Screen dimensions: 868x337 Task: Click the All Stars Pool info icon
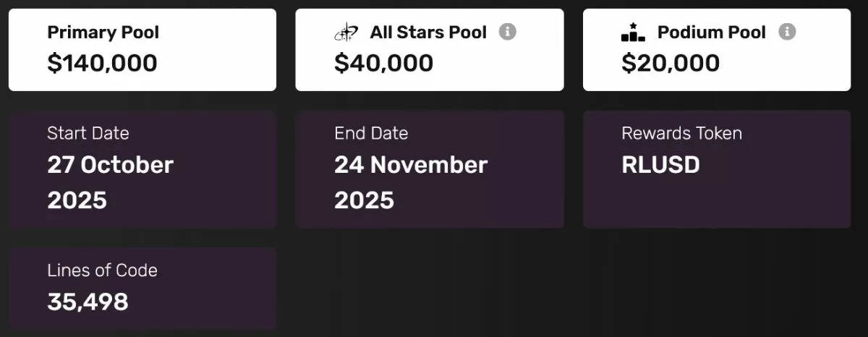[x=508, y=32]
